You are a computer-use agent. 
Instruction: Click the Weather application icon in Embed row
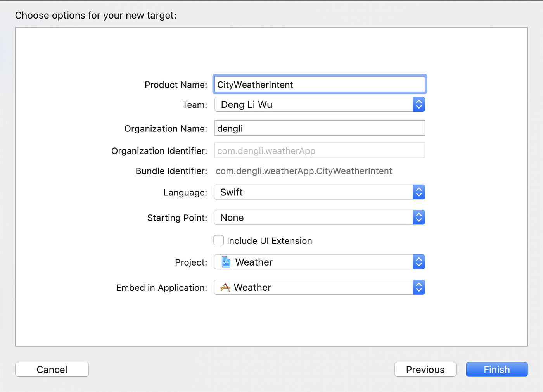point(225,287)
